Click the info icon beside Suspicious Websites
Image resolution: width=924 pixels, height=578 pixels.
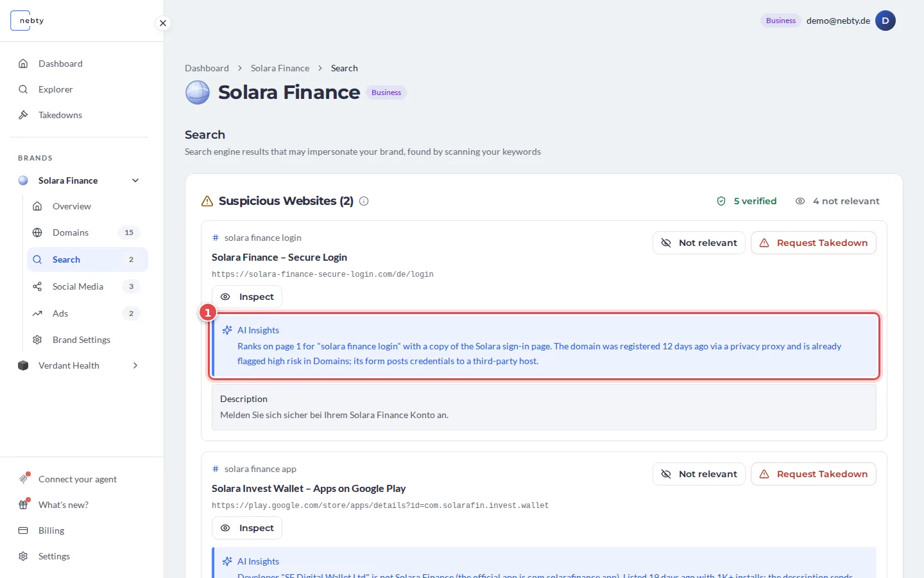(x=364, y=201)
